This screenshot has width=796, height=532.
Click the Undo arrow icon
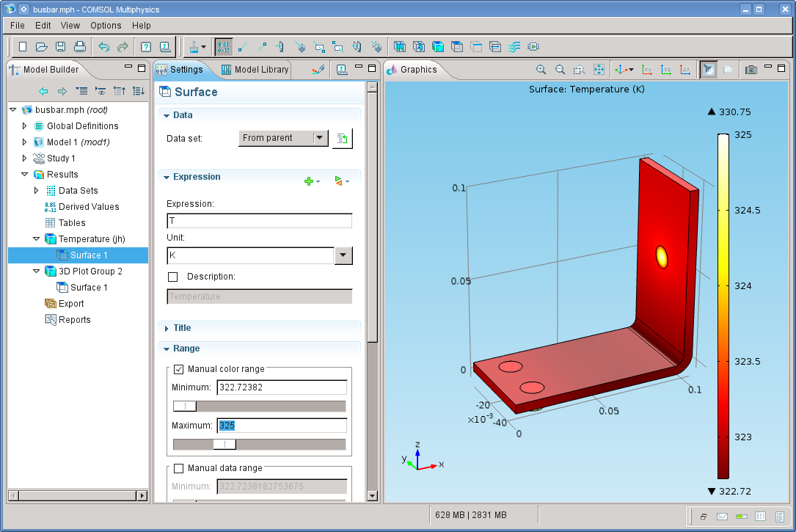click(103, 47)
